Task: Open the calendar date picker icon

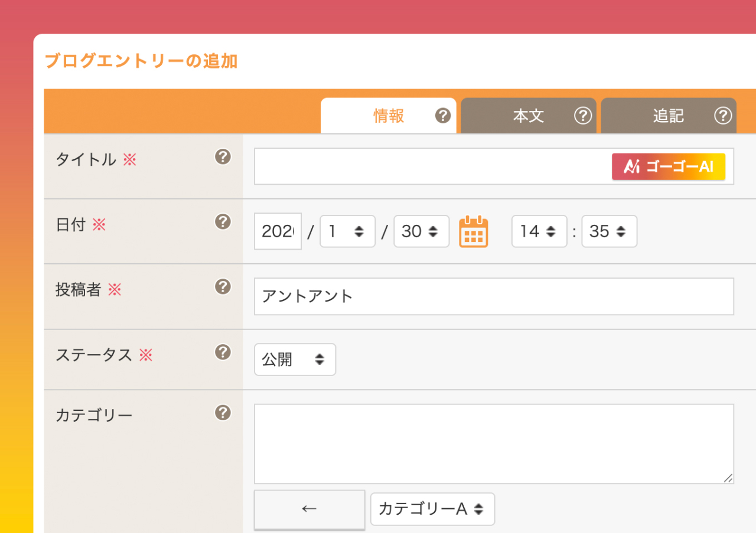Action: click(x=473, y=231)
